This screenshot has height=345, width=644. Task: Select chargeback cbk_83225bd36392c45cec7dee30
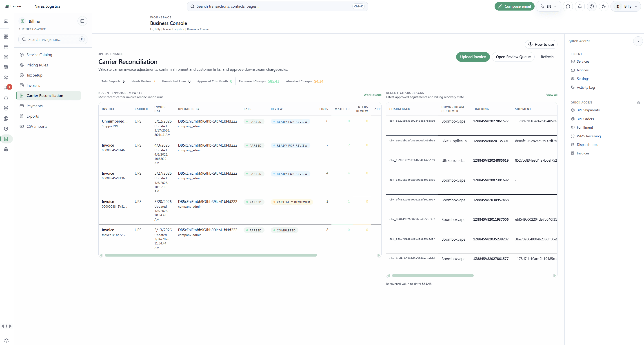(x=412, y=121)
